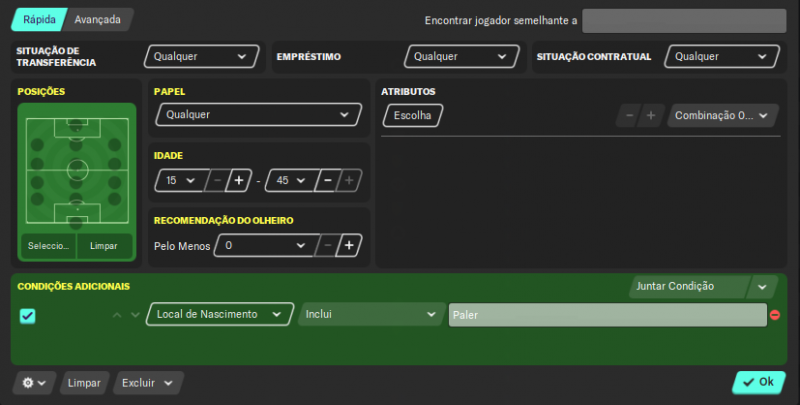Viewport: 800px width, 405px height.
Task: Open the Empréstimo dropdown
Action: (x=461, y=57)
